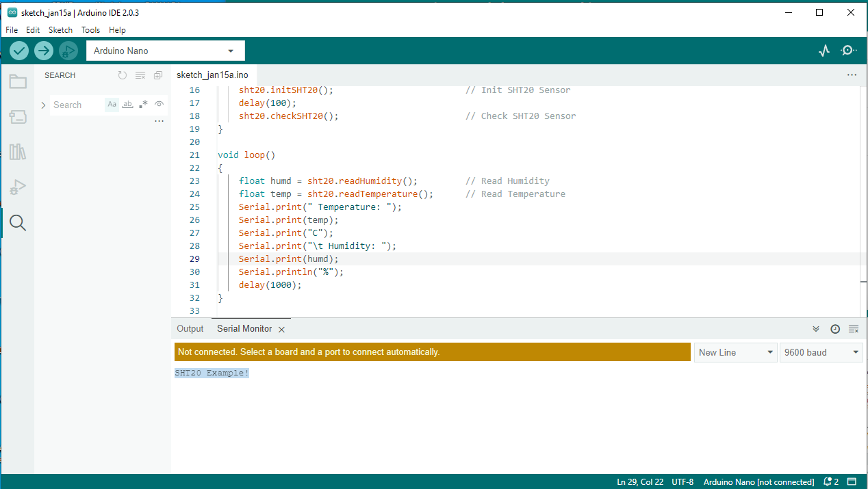Toggle timestamp clock icon in Serial Monitor
The width and height of the screenshot is (868, 489).
(835, 329)
